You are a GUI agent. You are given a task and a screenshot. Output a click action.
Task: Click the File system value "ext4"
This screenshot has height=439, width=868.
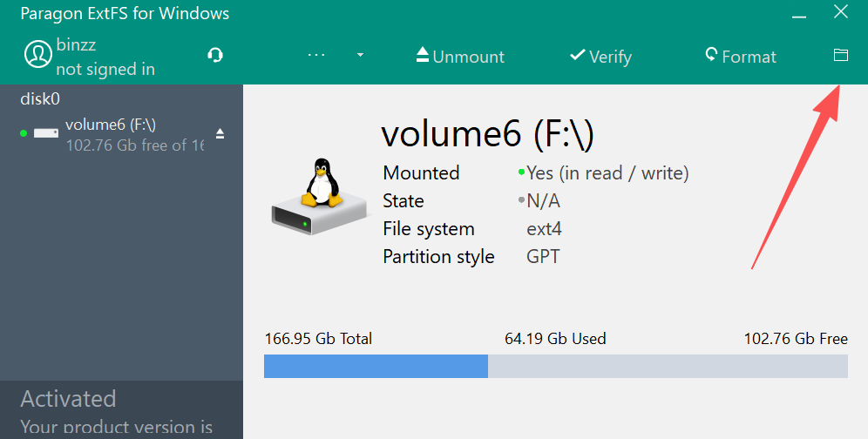544,228
